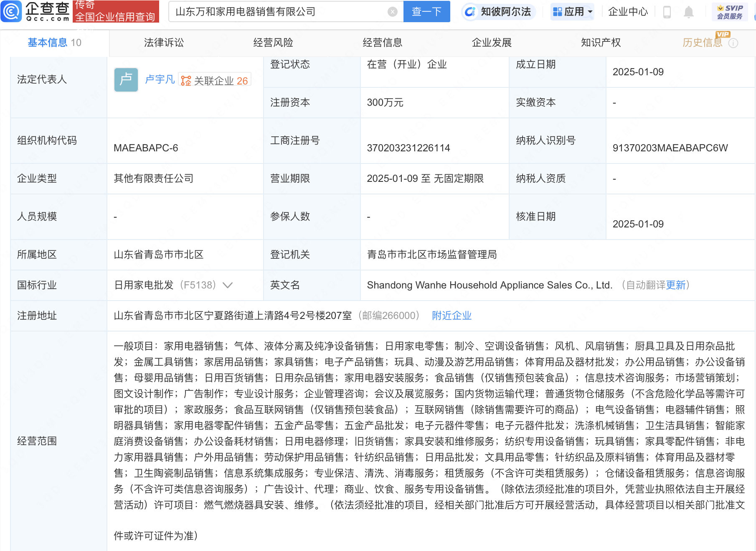This screenshot has width=756, height=551.
Task: Open 附近企业 link near the address
Action: 451,315
